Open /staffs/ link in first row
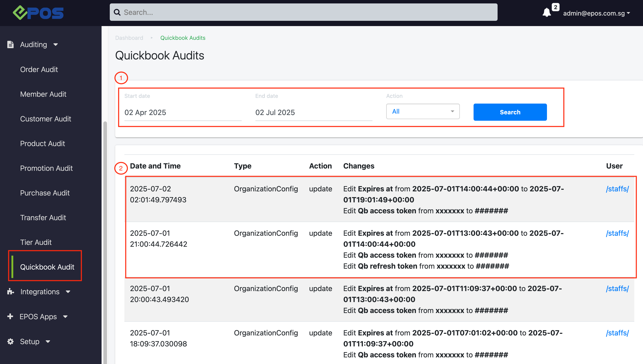This screenshot has width=643, height=364. click(617, 189)
